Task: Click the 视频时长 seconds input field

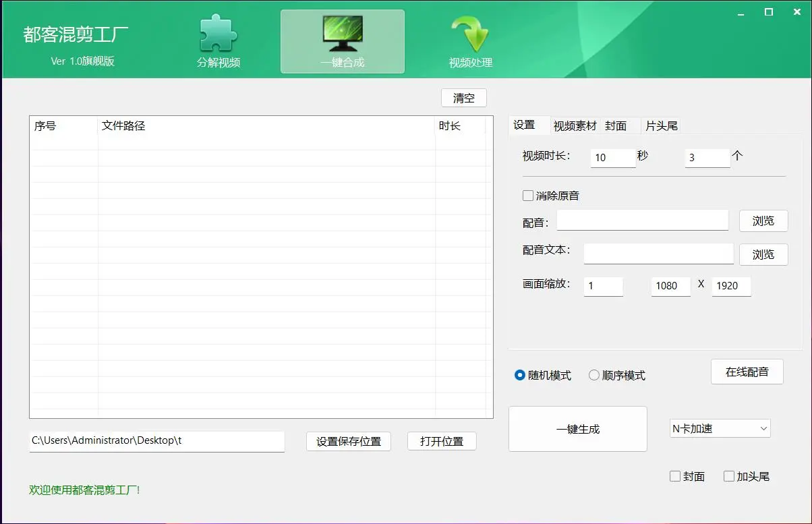Action: pyautogui.click(x=612, y=157)
